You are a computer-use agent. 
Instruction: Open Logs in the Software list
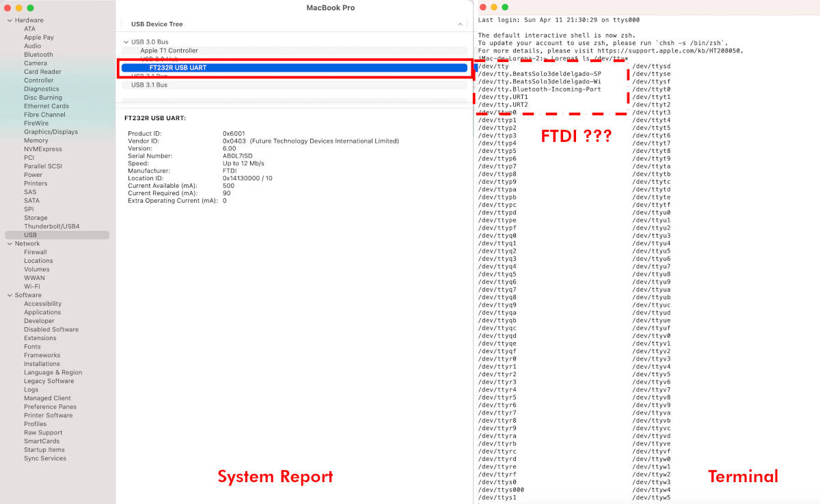pyautogui.click(x=31, y=390)
